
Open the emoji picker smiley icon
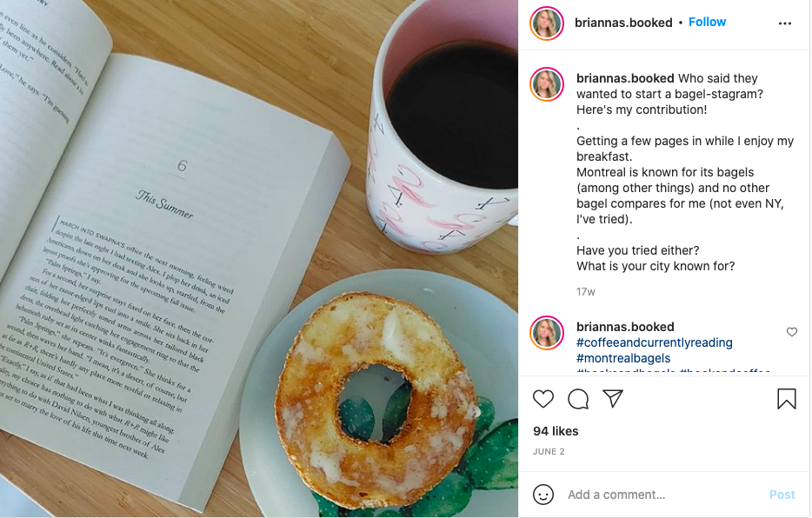[x=543, y=495]
